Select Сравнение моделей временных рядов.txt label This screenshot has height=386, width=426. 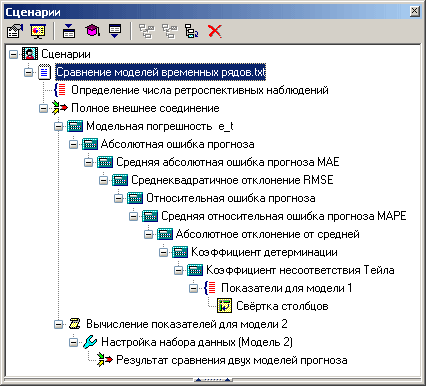point(160,72)
